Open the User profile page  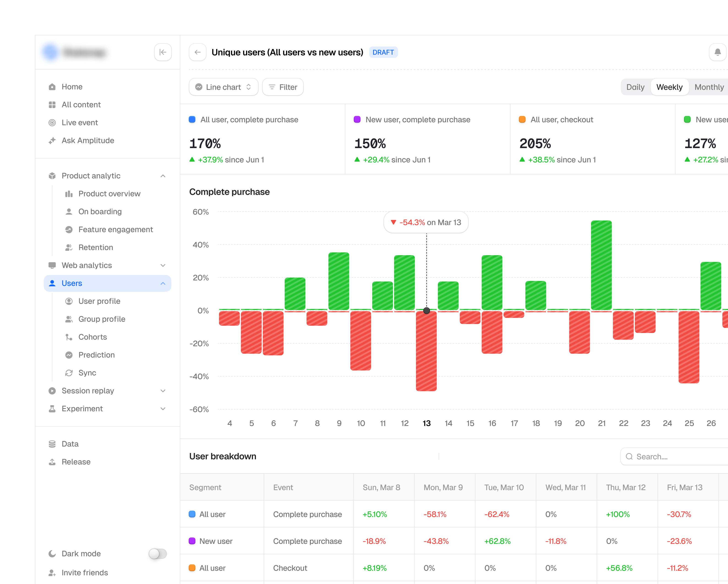pos(99,301)
